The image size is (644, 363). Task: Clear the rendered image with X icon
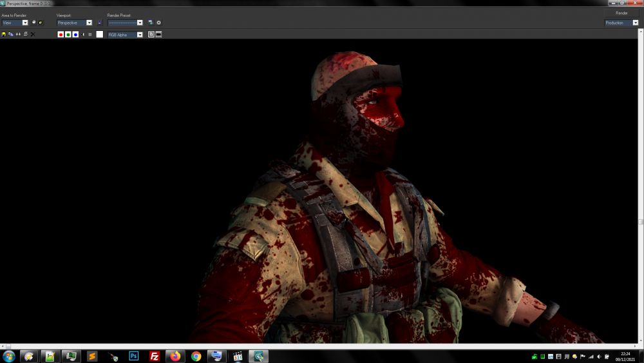pyautogui.click(x=33, y=34)
